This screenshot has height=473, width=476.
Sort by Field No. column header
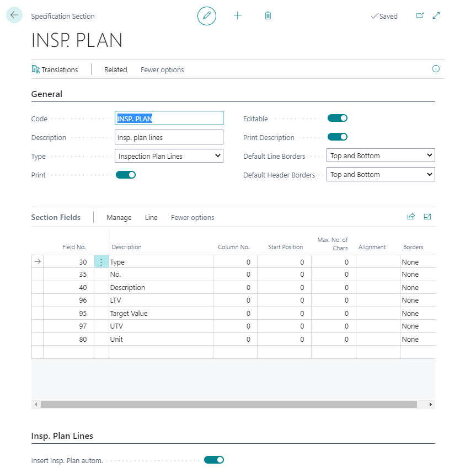pos(74,247)
